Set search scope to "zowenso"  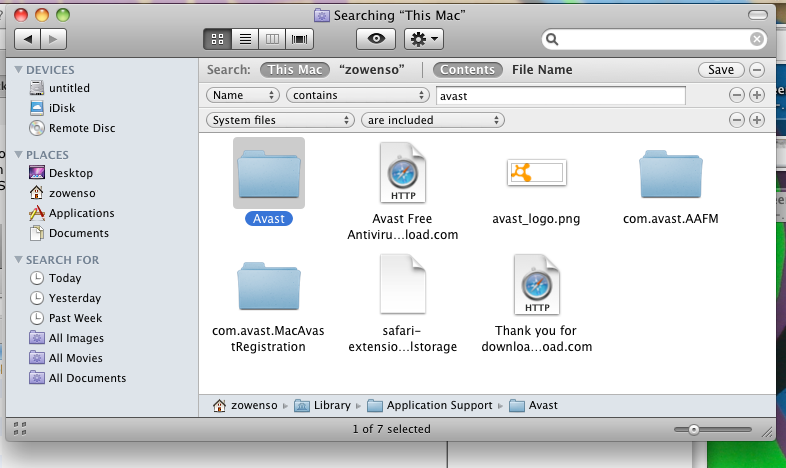(x=371, y=70)
